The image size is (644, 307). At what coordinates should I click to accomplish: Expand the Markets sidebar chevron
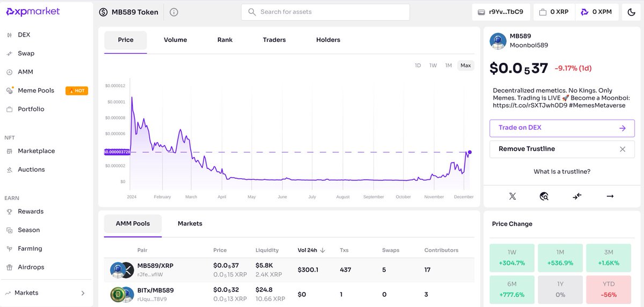click(x=83, y=293)
